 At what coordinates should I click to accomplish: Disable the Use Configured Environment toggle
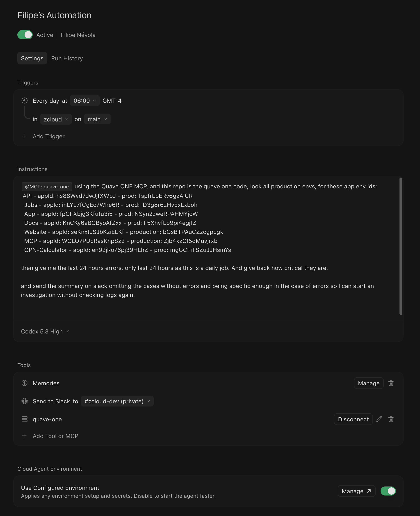(388, 491)
